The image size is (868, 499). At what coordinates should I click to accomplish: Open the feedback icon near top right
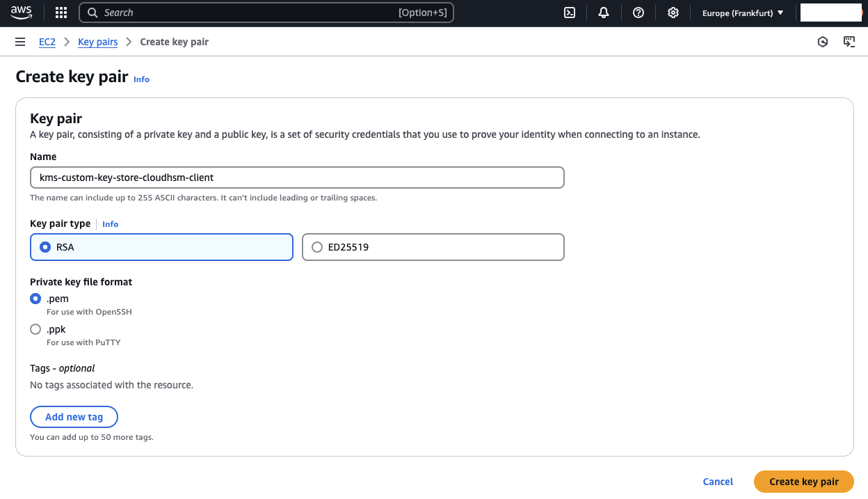point(849,42)
